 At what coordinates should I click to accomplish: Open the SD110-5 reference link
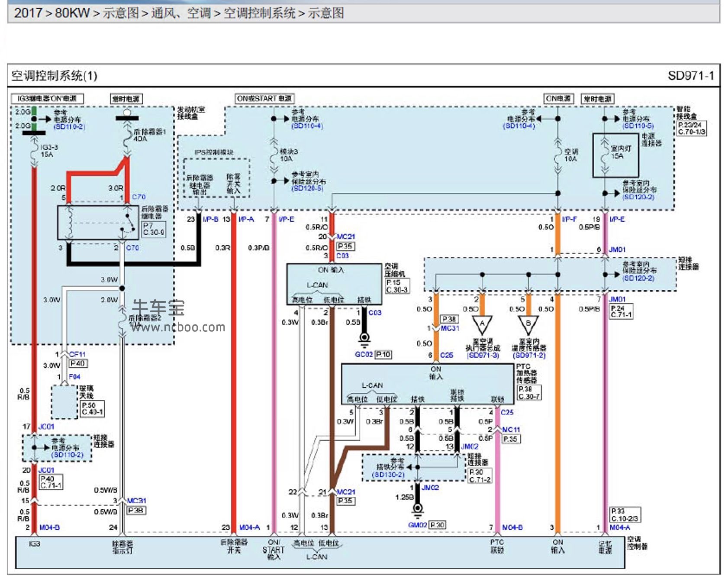pos(638,126)
